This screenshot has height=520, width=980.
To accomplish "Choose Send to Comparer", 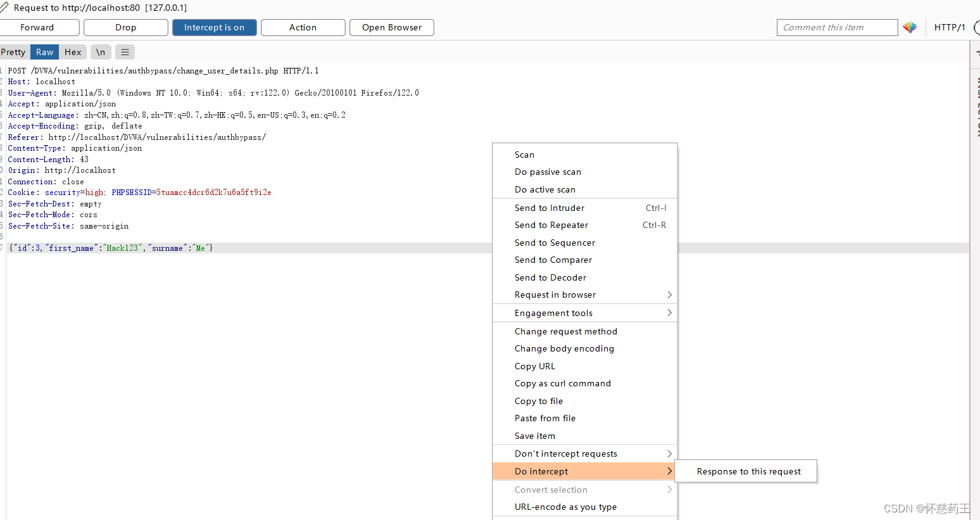I will [x=585, y=260].
